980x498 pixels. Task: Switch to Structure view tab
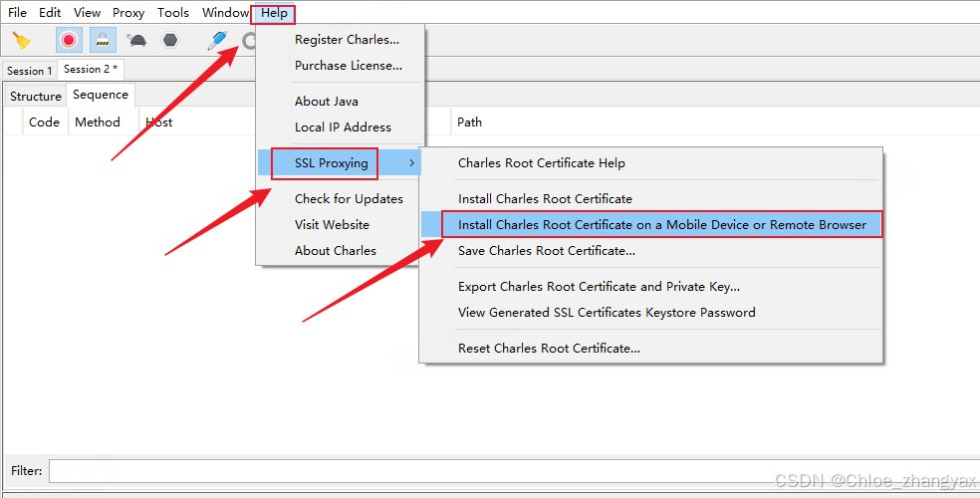(36, 97)
